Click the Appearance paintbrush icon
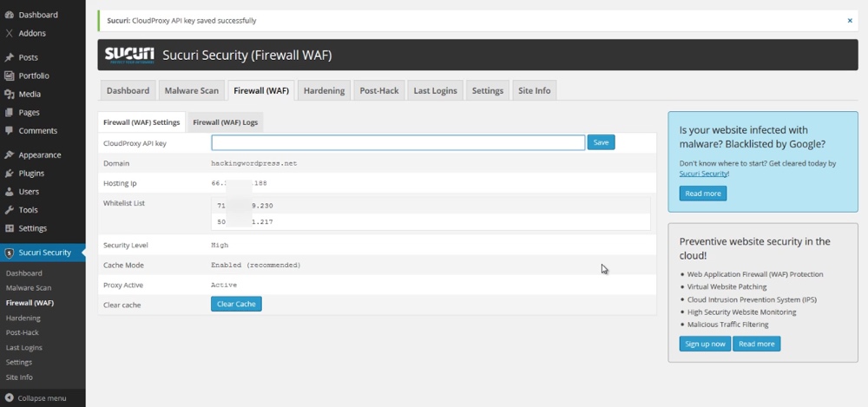Image resolution: width=868 pixels, height=407 pixels. click(x=9, y=155)
